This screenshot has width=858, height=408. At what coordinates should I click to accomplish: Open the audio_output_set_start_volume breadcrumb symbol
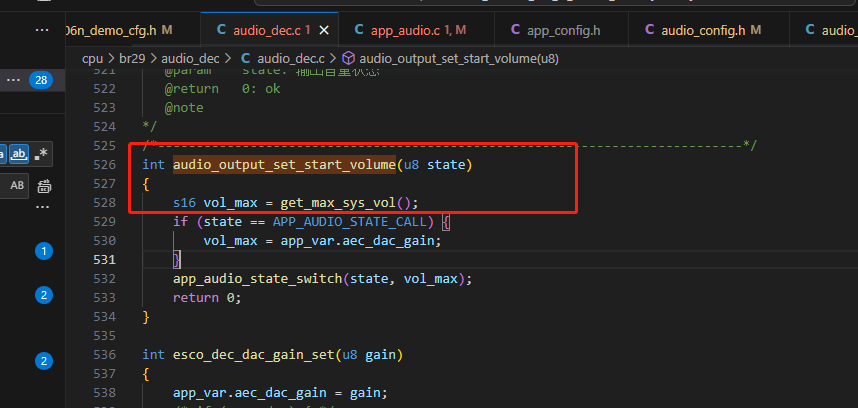coord(459,59)
